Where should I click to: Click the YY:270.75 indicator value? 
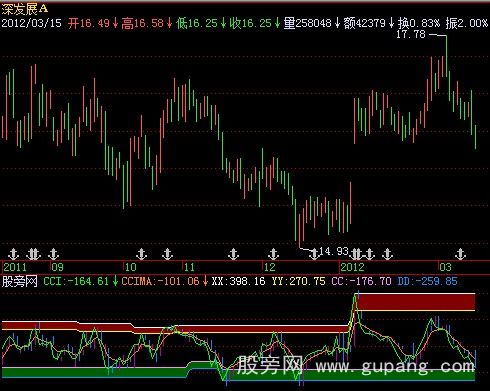[x=298, y=281]
